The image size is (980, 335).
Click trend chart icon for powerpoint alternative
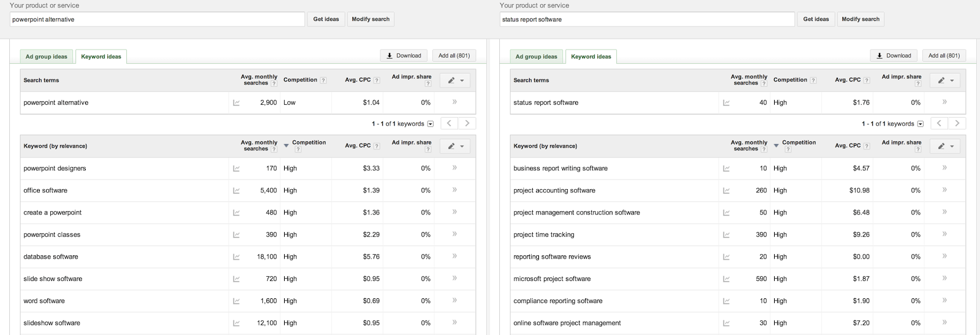(236, 103)
